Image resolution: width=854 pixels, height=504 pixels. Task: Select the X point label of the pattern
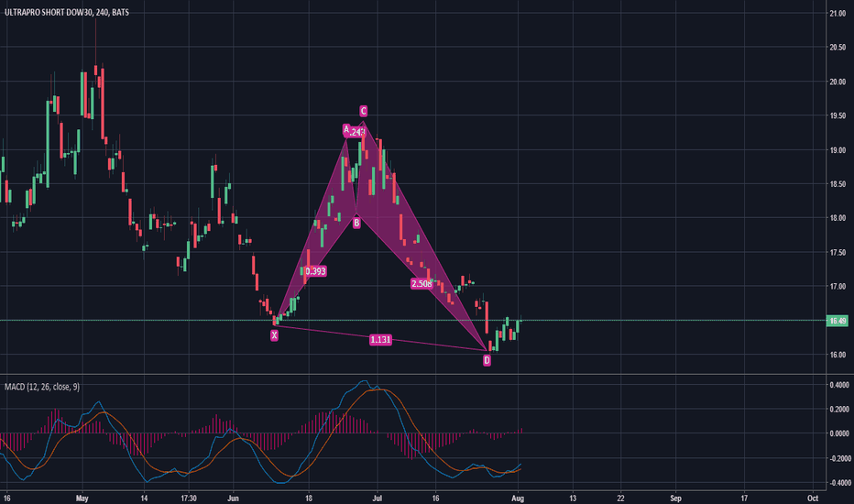pos(274,335)
